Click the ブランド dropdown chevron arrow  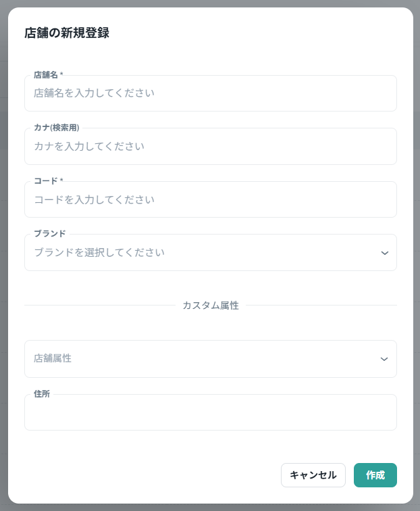(384, 253)
